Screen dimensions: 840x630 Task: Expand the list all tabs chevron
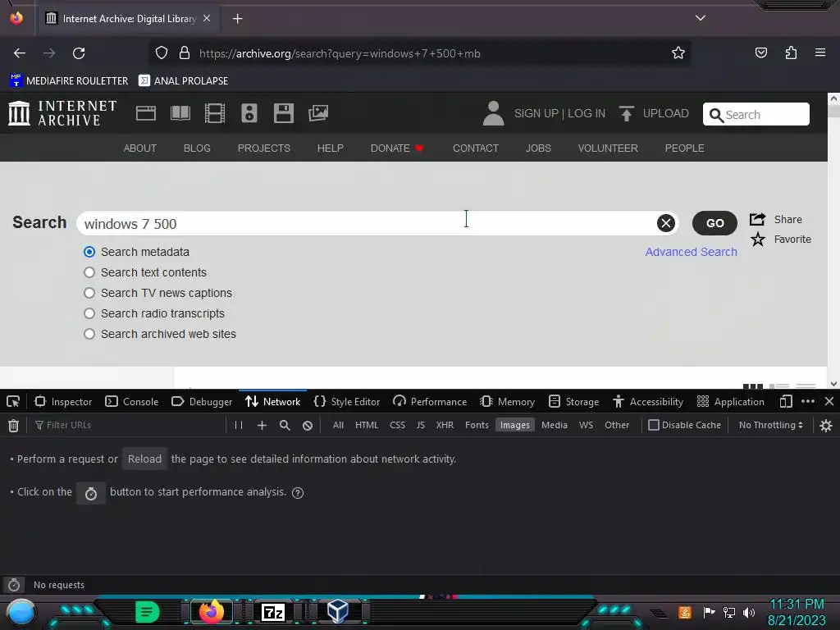click(x=701, y=18)
